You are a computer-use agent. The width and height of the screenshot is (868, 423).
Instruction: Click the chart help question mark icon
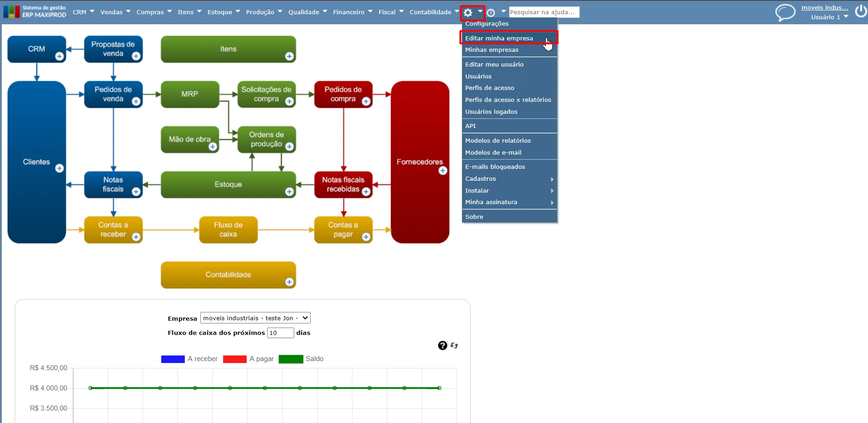pyautogui.click(x=442, y=345)
